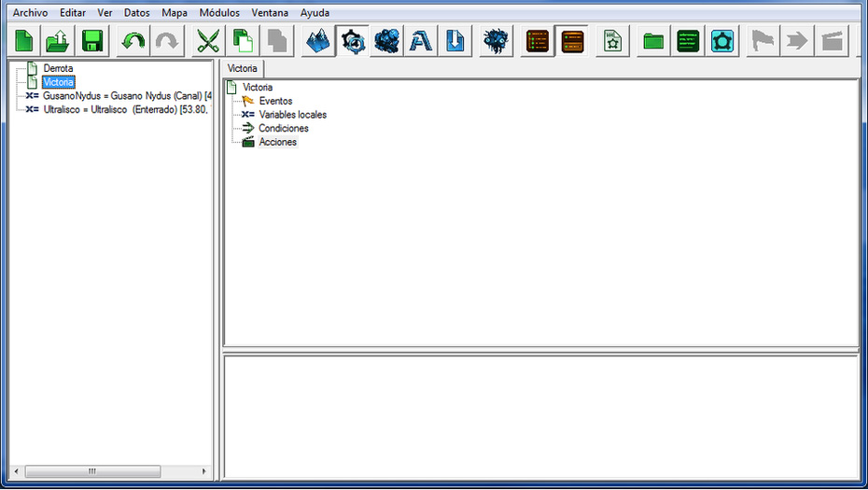Viewport: 868px width, 490px height.
Task: Click the brown list view toolbar icon
Action: [x=537, y=41]
